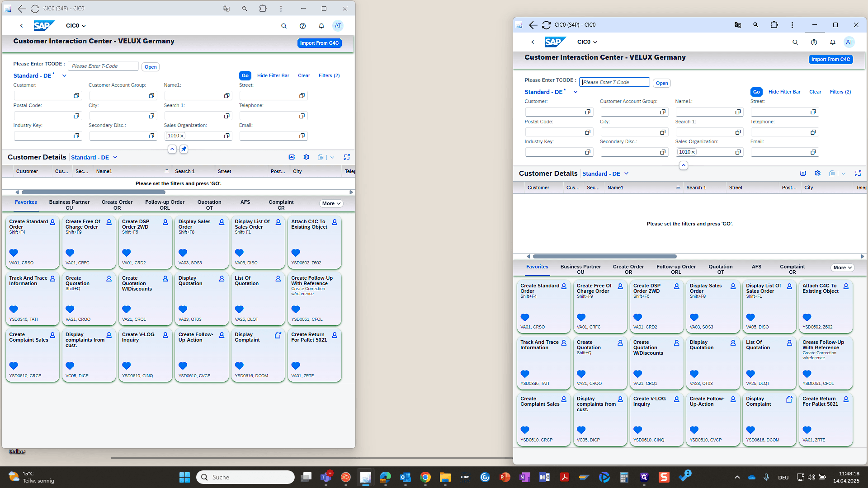Viewport: 868px width, 488px height.
Task: Open filter variant Standard - DE dropdown, right window
Action: [576, 92]
